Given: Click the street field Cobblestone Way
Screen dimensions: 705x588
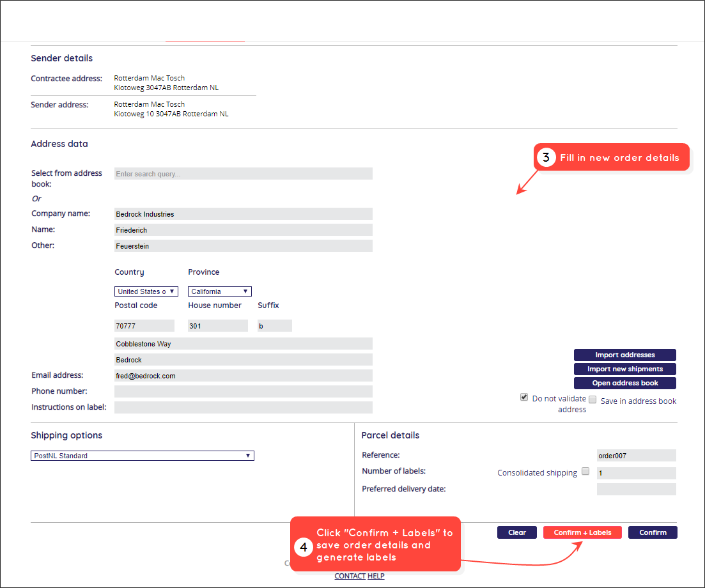Looking at the screenshot, I should tap(244, 344).
